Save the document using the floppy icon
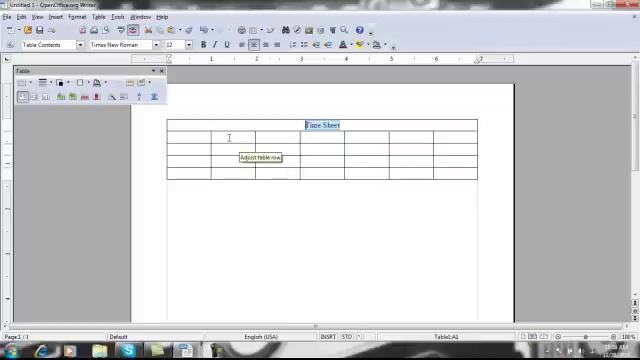Image resolution: width=640 pixels, height=360 pixels. point(40,30)
